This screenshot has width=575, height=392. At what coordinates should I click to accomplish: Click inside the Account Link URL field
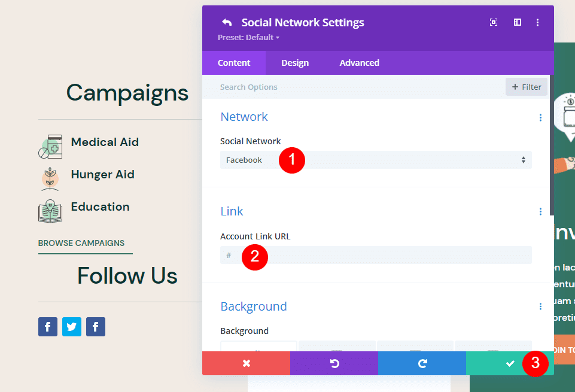(x=375, y=255)
